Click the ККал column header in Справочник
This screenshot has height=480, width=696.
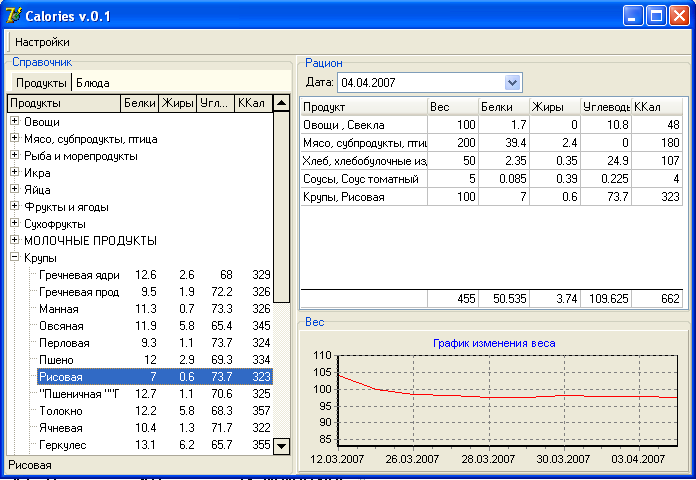(x=253, y=103)
